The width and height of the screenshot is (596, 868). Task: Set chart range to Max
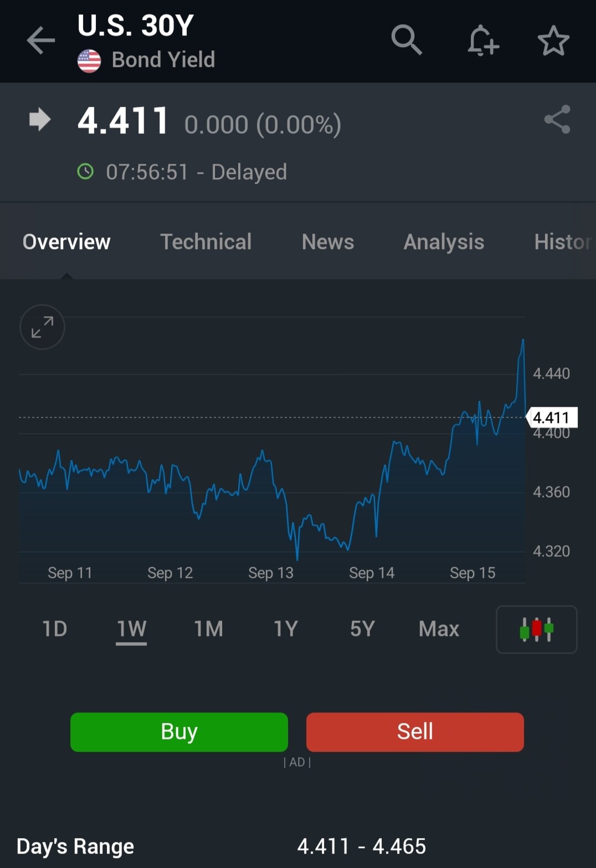coord(439,629)
